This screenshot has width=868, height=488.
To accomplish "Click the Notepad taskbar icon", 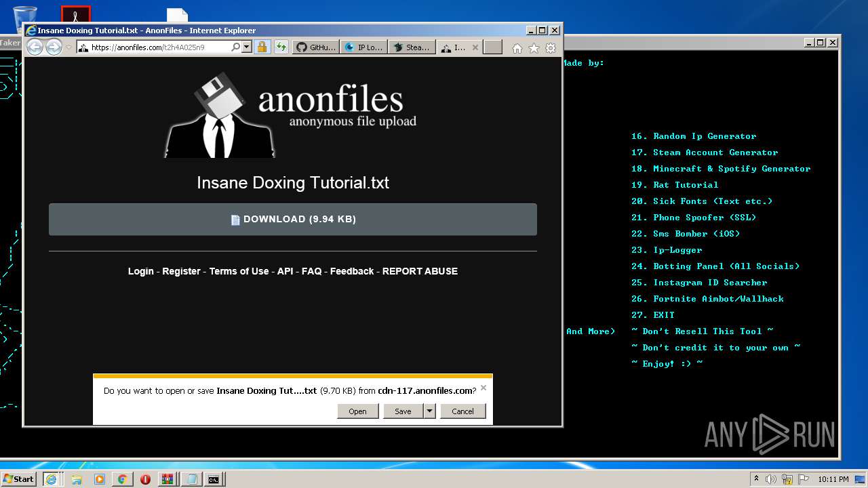I will click(x=191, y=479).
